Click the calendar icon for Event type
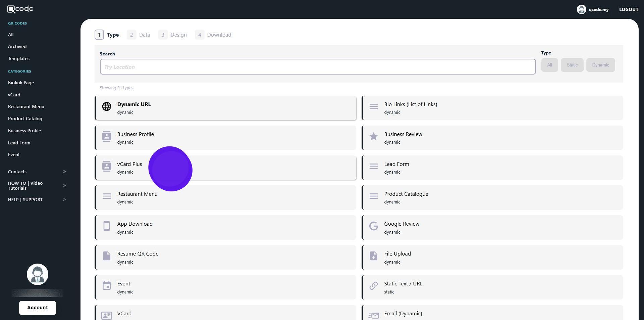644x320 pixels. (x=106, y=286)
